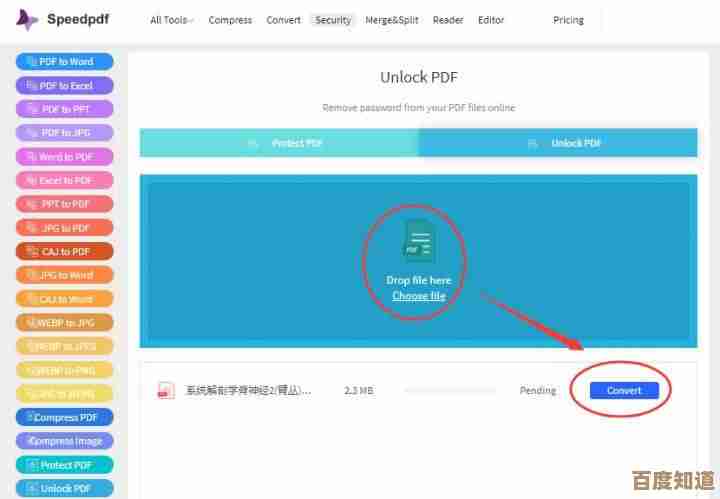The width and height of the screenshot is (720, 499).
Task: Click the red PDF file icon in upload row
Action: [166, 390]
